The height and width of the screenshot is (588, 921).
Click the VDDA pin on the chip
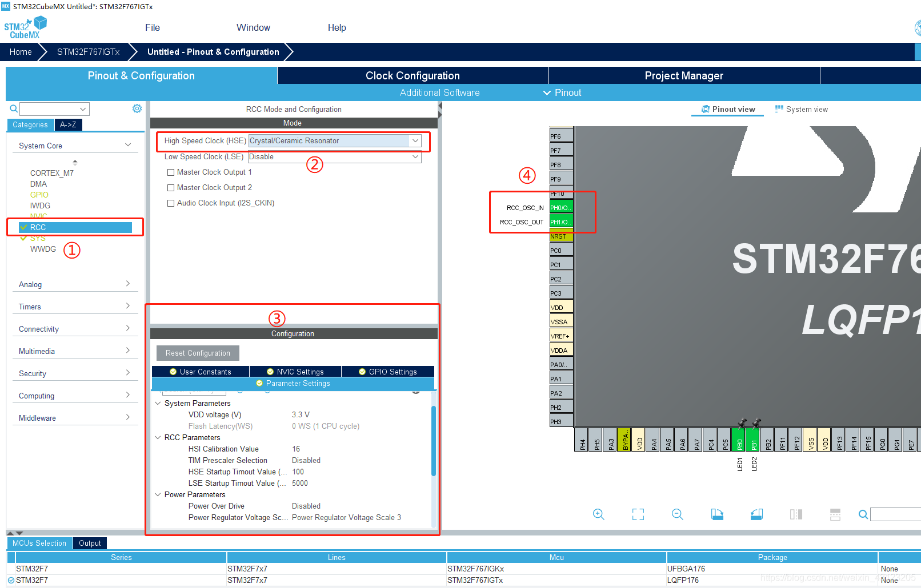tap(561, 350)
